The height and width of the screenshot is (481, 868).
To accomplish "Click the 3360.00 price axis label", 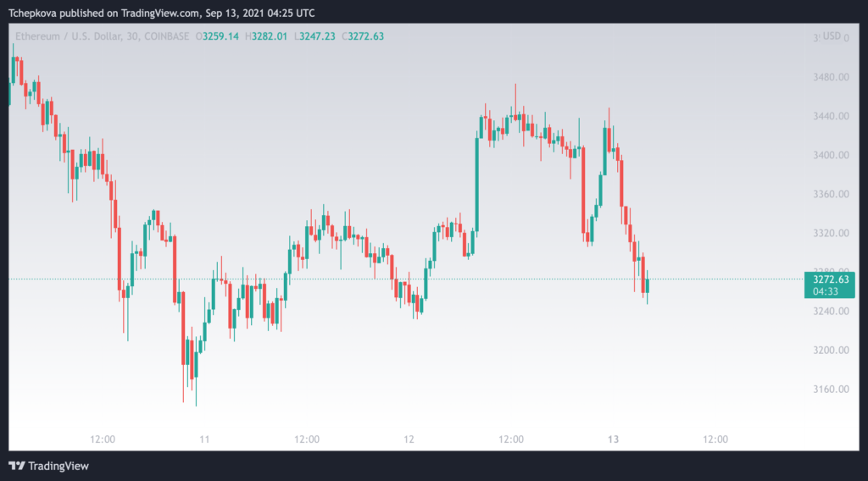I will pyautogui.click(x=831, y=194).
